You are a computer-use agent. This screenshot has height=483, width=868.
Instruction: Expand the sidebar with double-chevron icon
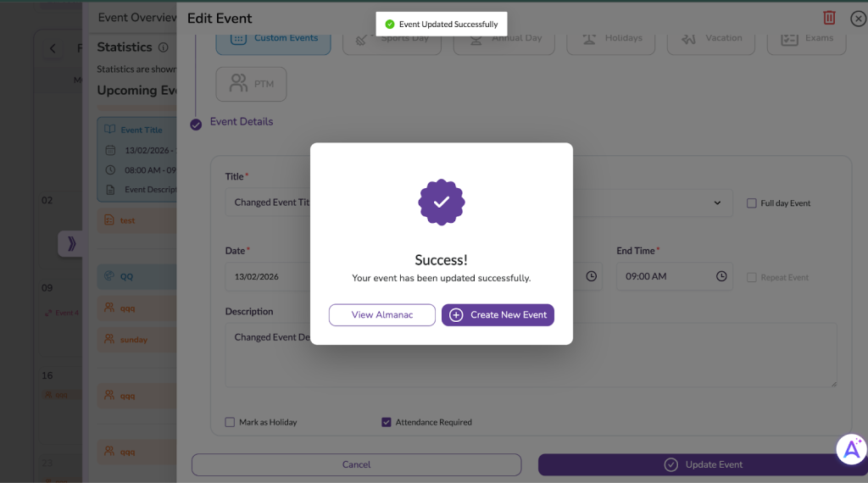71,244
